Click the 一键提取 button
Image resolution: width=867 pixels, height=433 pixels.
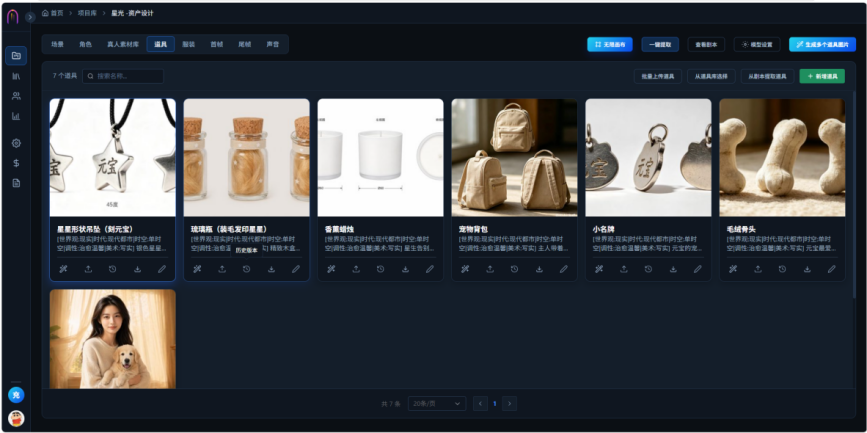click(x=660, y=45)
